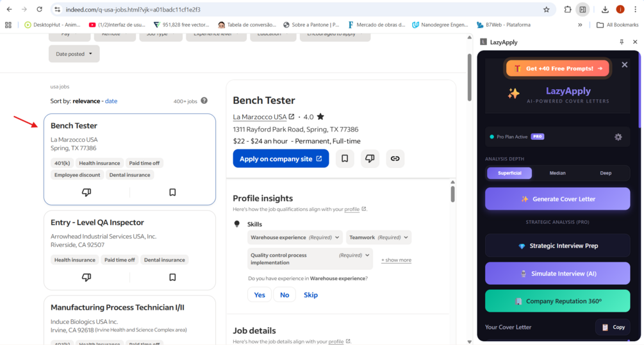Open Company Reputation 360°
This screenshot has width=644, height=345.
click(557, 301)
